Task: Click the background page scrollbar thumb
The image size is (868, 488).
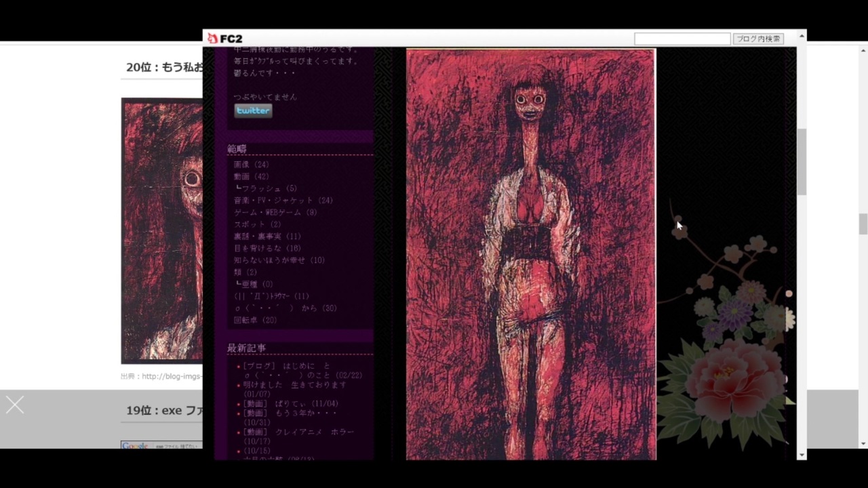Action: point(863,224)
